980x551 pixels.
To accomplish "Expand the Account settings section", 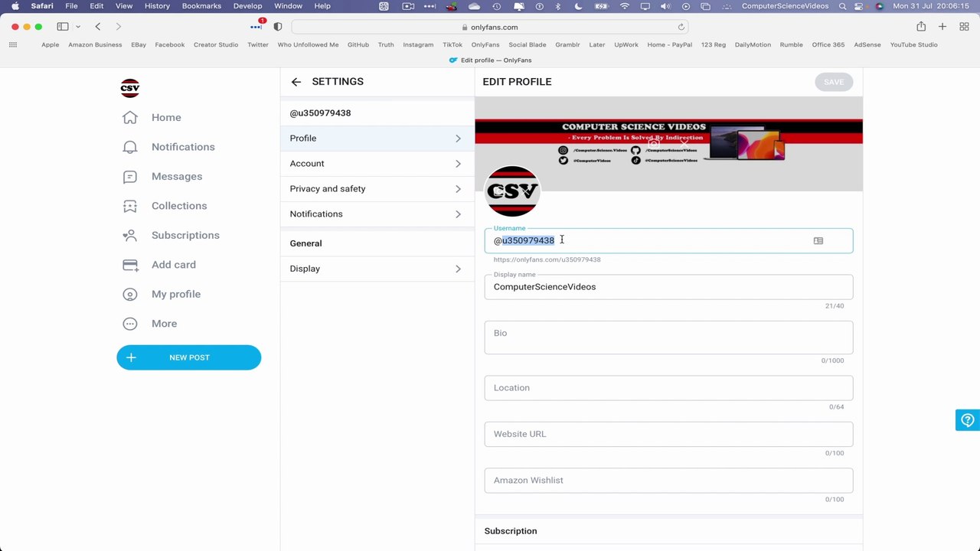I will (x=377, y=164).
